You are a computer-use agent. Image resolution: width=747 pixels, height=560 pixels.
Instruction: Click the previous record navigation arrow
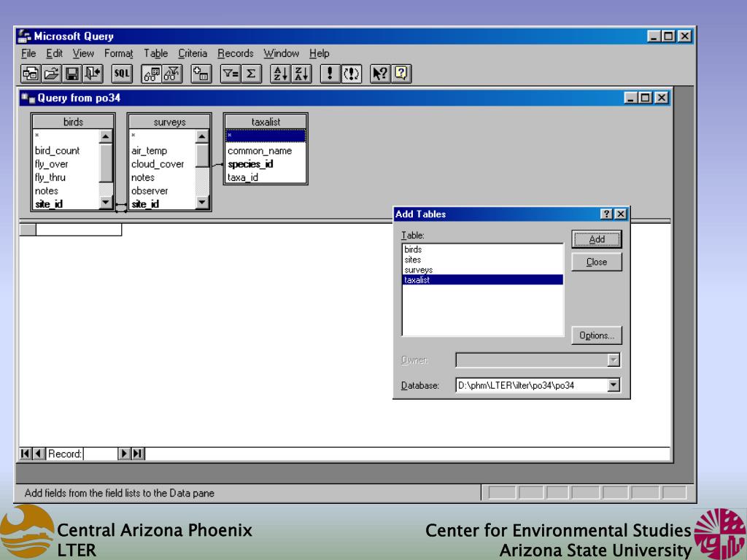coord(39,454)
